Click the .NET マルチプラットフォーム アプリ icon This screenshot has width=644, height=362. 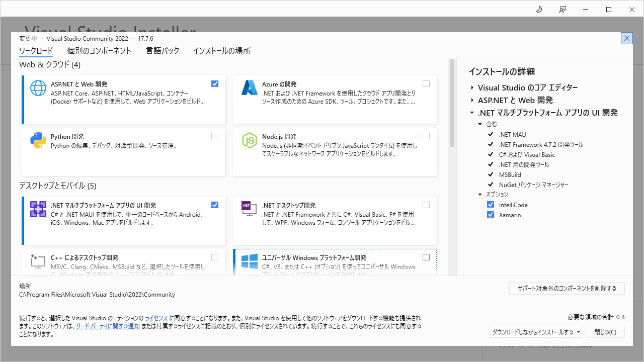38,209
